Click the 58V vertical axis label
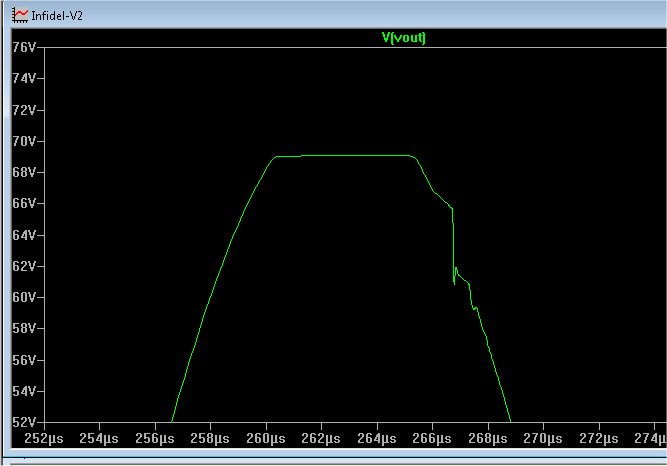Viewport: 667px width, 466px height. point(24,329)
